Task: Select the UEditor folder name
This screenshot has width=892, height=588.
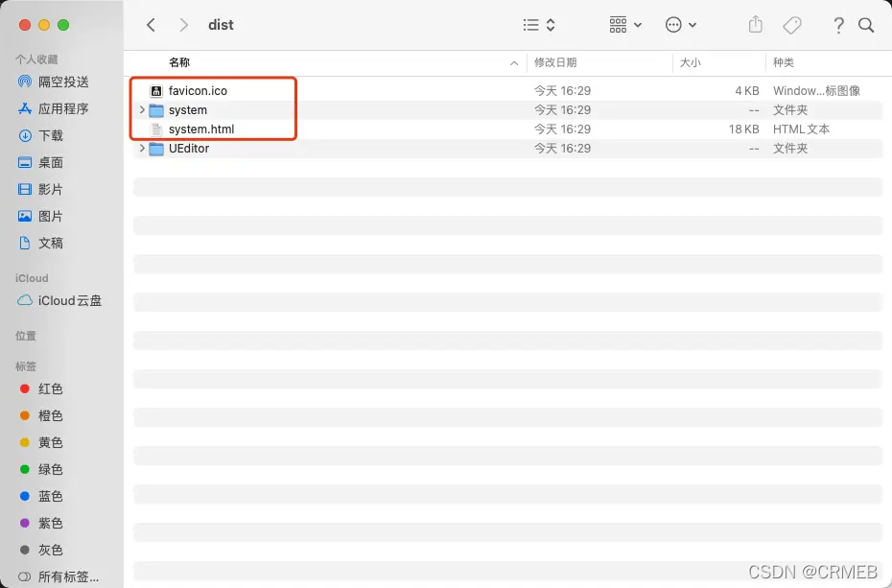Action: (189, 149)
